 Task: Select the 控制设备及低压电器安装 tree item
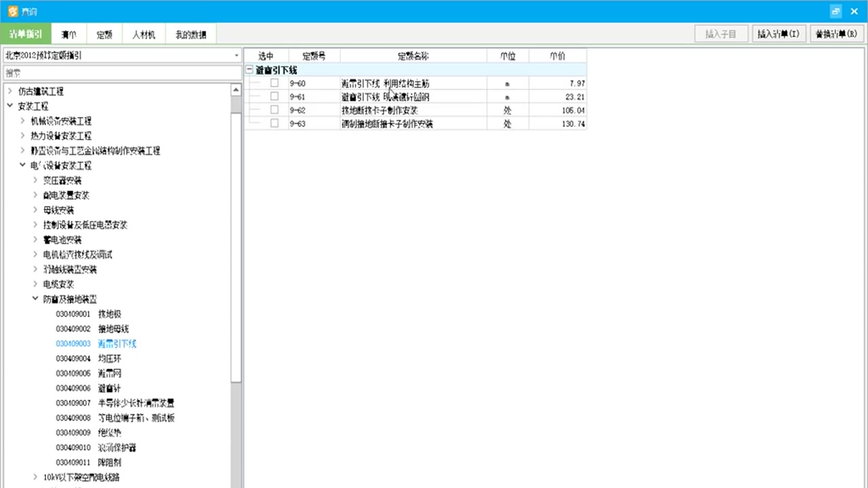pyautogui.click(x=85, y=225)
